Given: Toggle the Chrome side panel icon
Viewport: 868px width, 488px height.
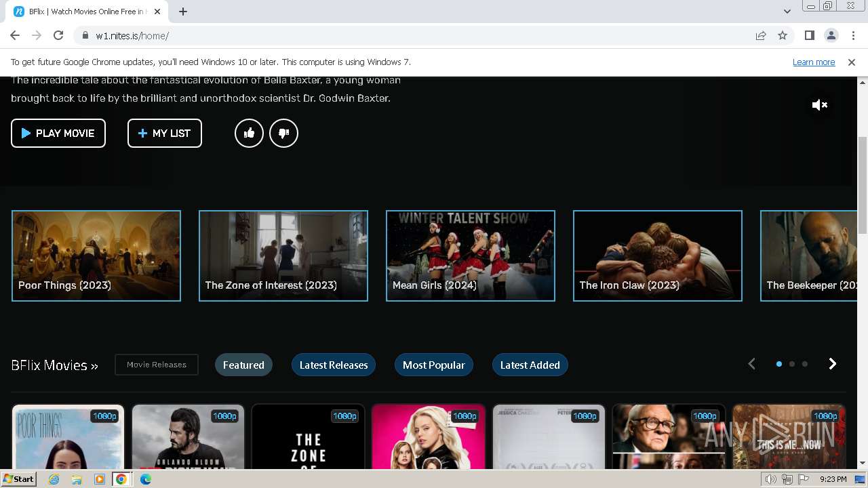Looking at the screenshot, I should (809, 35).
